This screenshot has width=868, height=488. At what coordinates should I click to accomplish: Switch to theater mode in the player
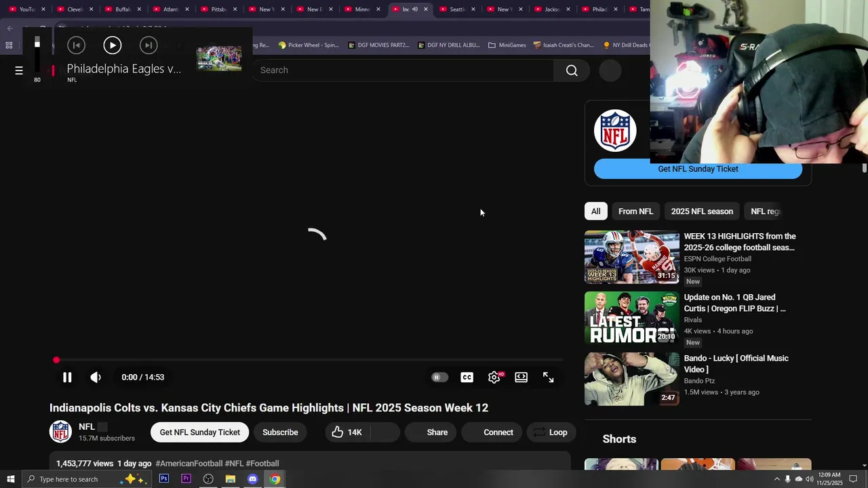point(521,378)
